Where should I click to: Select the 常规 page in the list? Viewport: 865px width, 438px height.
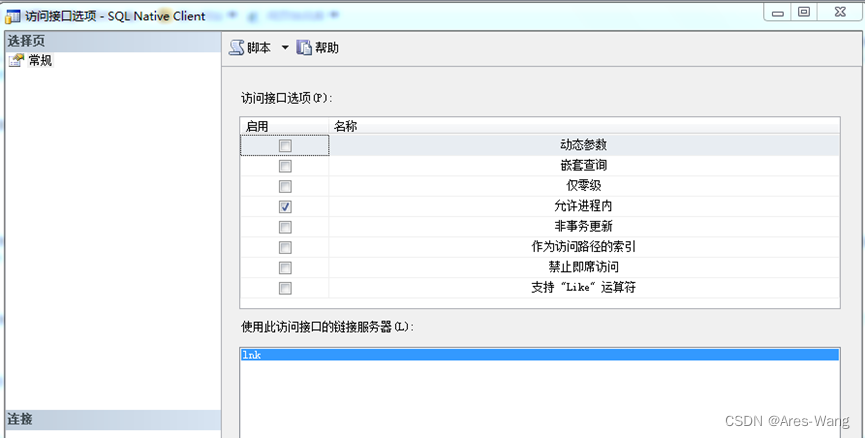click(x=40, y=60)
